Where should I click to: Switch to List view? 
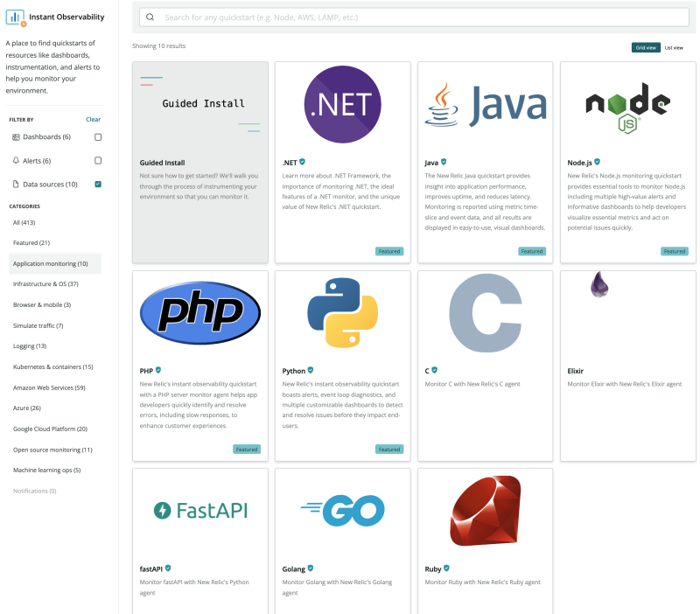click(x=676, y=46)
